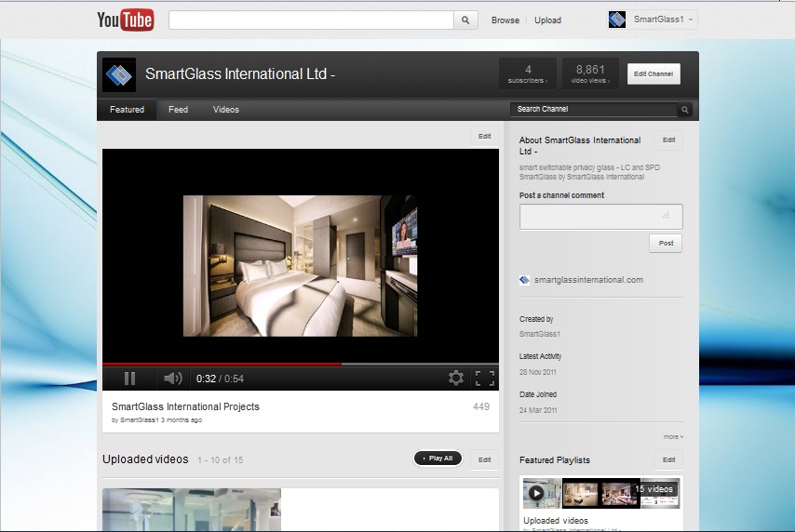Click the YouTube logo
795x532 pixels.
[x=126, y=20]
